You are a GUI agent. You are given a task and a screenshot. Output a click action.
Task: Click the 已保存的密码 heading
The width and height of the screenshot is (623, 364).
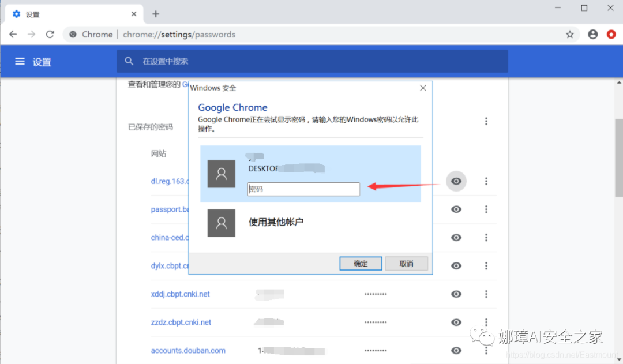pos(151,127)
